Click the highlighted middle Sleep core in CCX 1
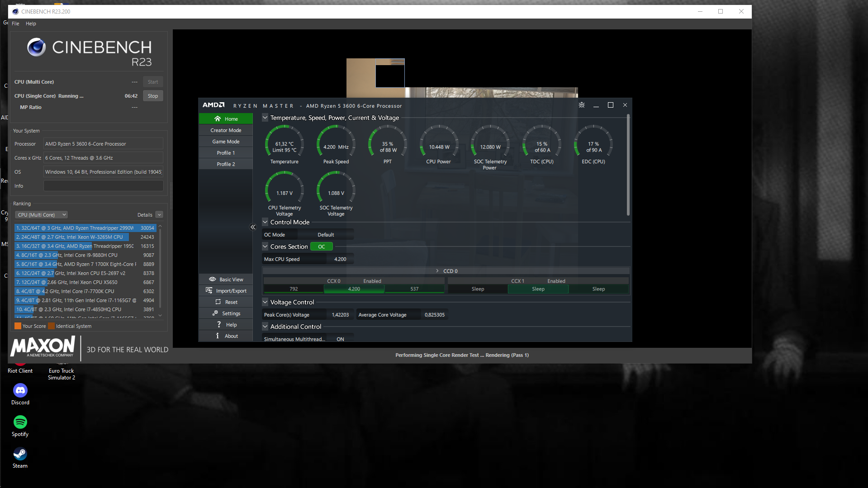The height and width of the screenshot is (488, 868). coord(538,289)
